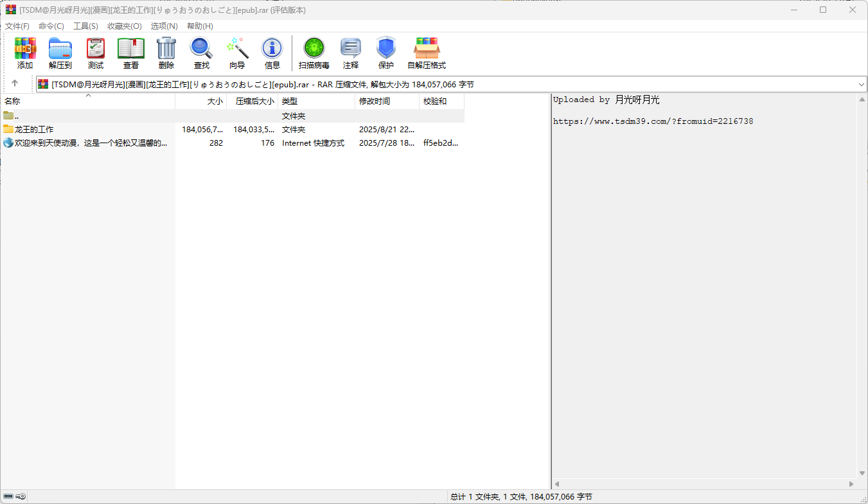868x504 pixels.
Task: Go up one folder level arrow
Action: (15, 83)
